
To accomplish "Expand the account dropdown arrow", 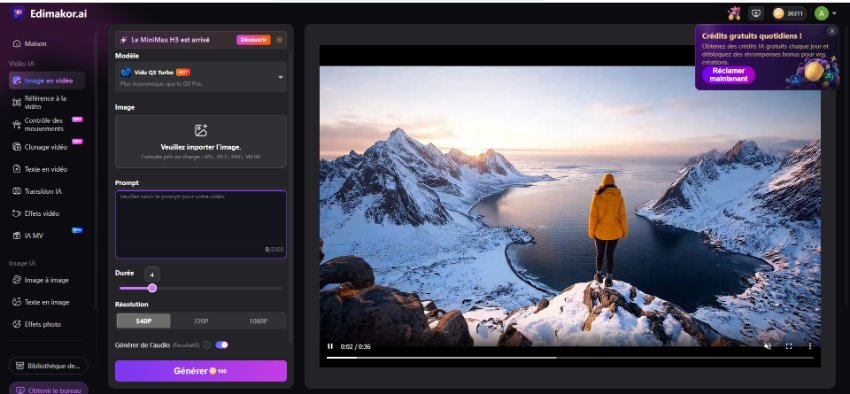I will pos(834,14).
